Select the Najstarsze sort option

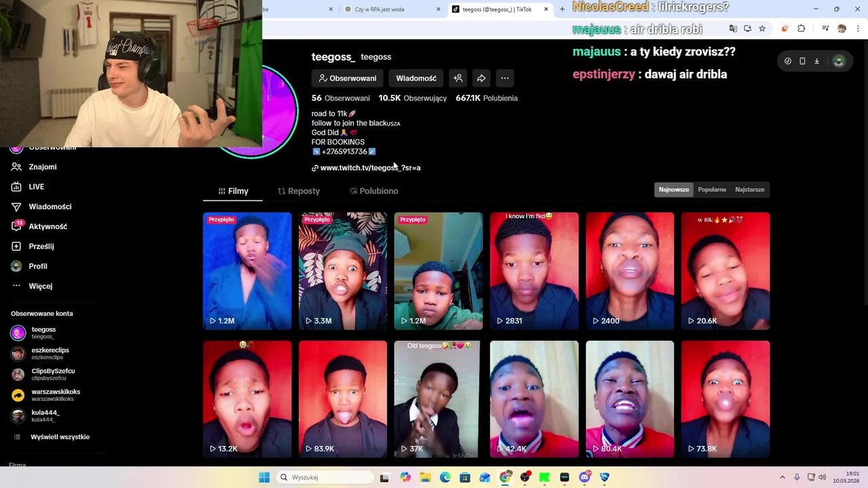(x=749, y=190)
